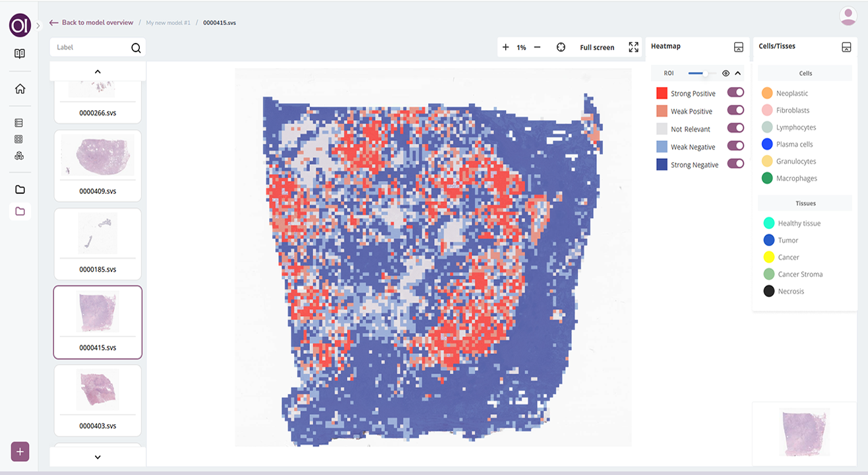Click the home icon in sidebar
868x475 pixels.
coord(20,89)
